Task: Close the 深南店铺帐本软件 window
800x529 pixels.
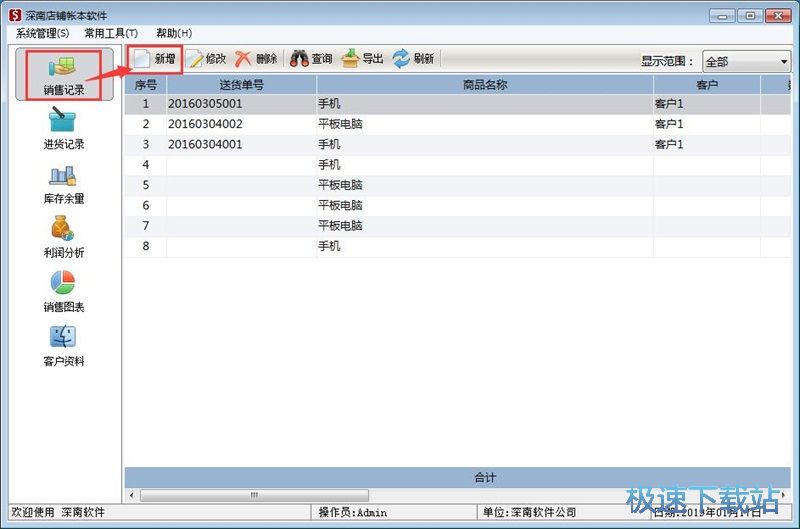Action: pyautogui.click(x=778, y=16)
